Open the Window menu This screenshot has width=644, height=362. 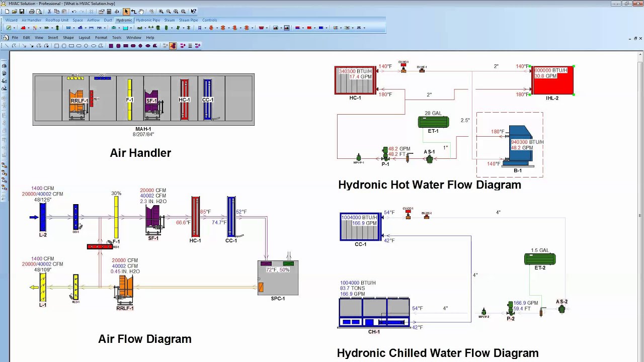(x=134, y=38)
